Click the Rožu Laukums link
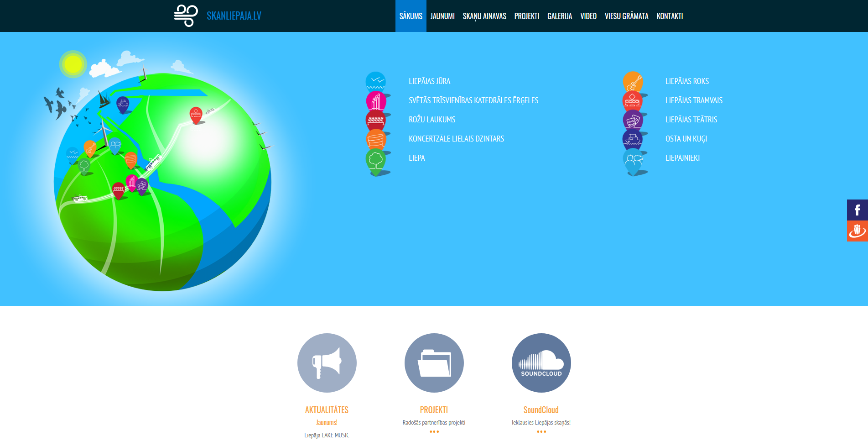Image resolution: width=868 pixels, height=441 pixels. [x=431, y=120]
